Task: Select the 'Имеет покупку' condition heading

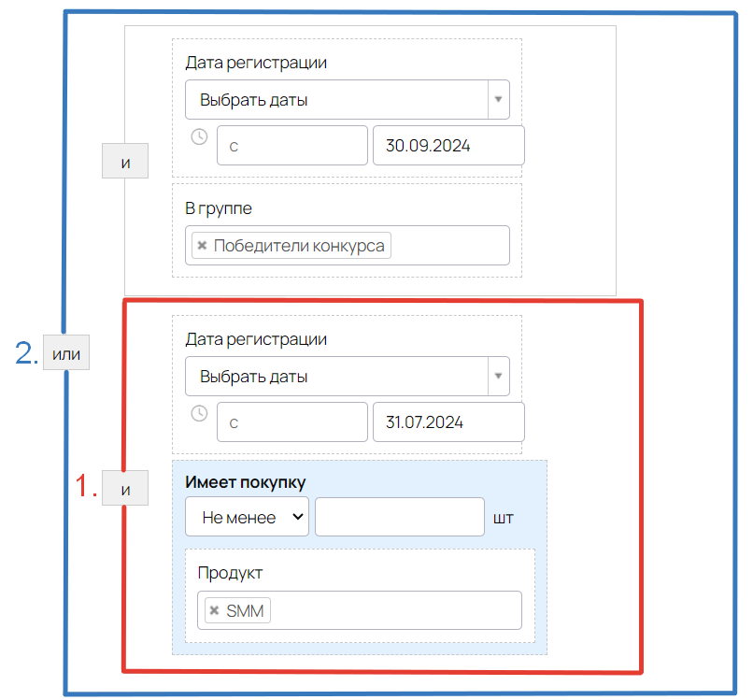Action: [246, 482]
